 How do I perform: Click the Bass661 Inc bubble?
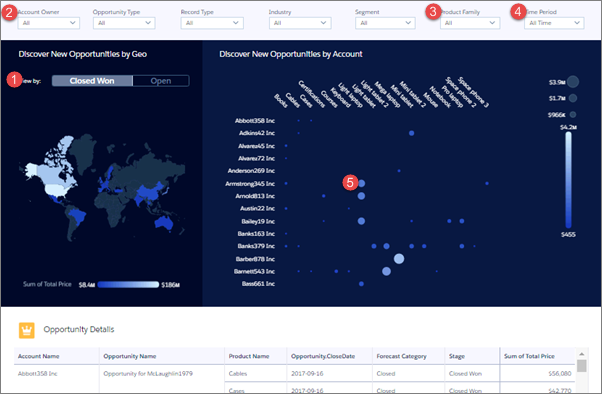(x=361, y=284)
